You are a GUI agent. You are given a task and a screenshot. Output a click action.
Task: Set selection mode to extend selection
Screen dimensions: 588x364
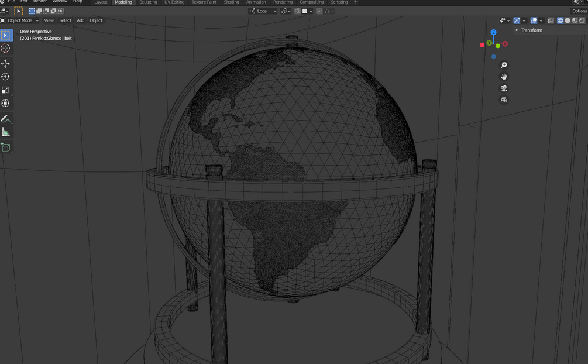[x=39, y=11]
